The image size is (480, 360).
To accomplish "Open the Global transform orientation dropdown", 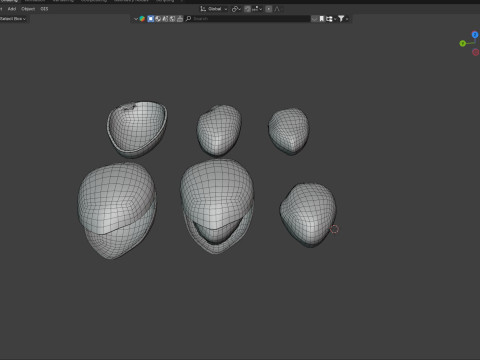I will [x=214, y=9].
